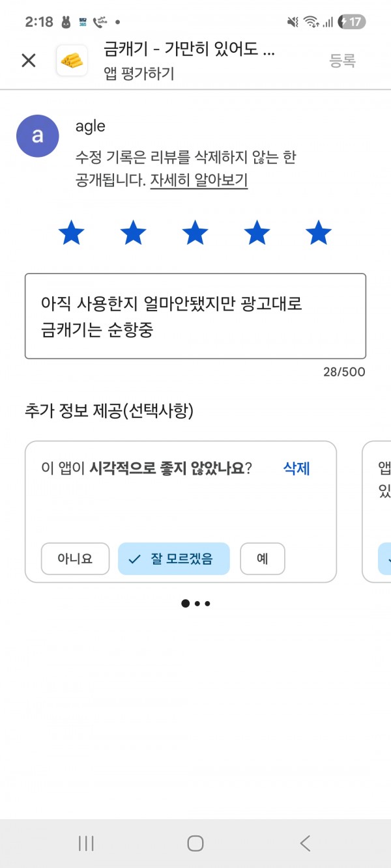391x868 pixels.
Task: Open recent apps from navigation bar
Action: [86, 843]
